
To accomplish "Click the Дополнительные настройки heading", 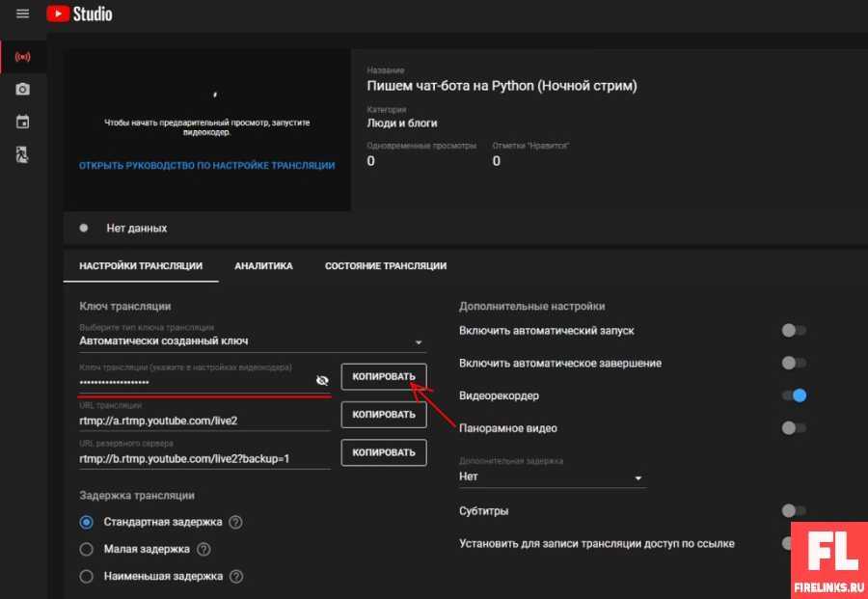I will pyautogui.click(x=532, y=306).
